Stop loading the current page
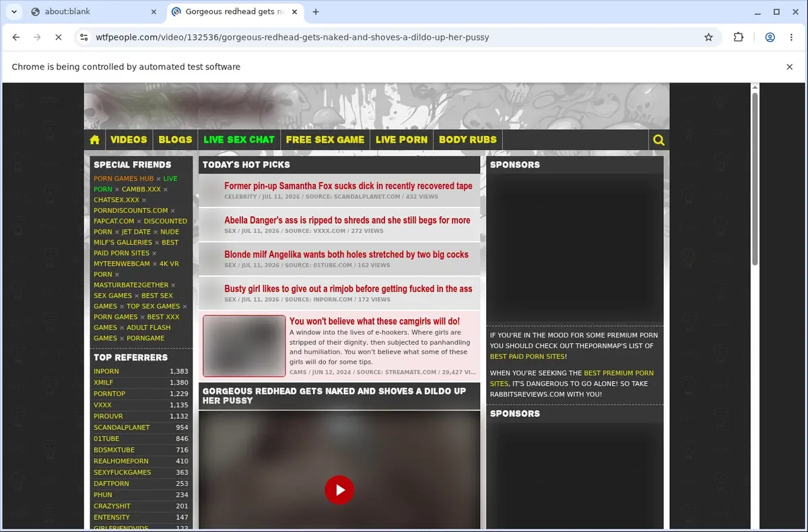This screenshot has height=532, width=808. 59,38
